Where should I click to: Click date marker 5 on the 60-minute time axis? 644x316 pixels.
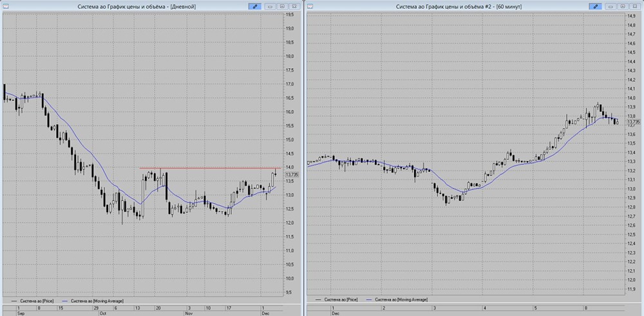tap(535, 308)
